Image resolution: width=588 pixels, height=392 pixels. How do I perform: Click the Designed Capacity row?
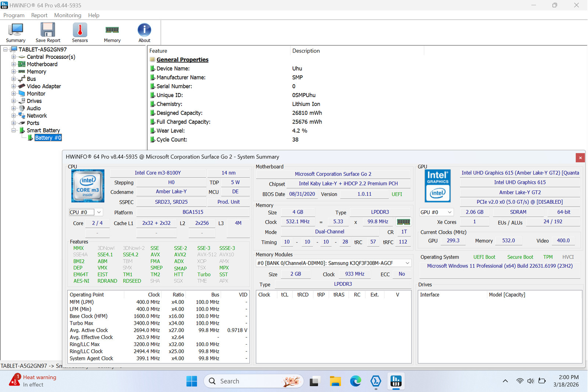coord(236,113)
